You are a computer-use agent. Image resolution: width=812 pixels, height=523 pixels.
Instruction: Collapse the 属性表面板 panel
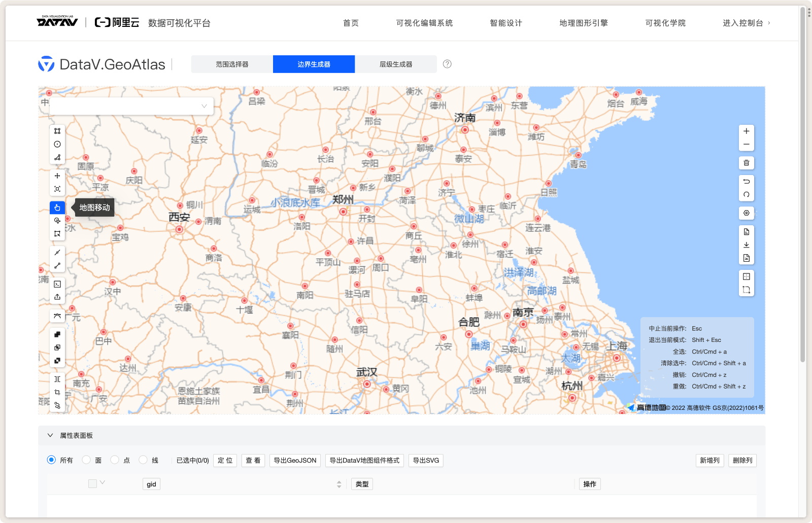point(50,435)
